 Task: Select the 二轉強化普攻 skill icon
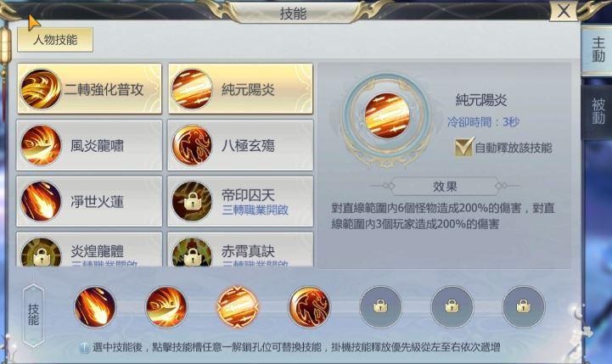[x=41, y=89]
